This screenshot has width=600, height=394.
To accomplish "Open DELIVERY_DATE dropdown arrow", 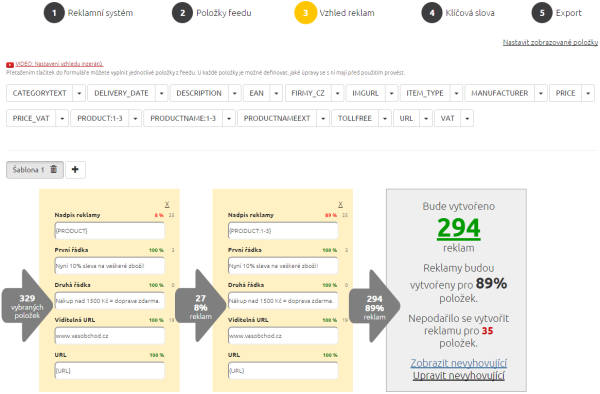I will 161,93.
